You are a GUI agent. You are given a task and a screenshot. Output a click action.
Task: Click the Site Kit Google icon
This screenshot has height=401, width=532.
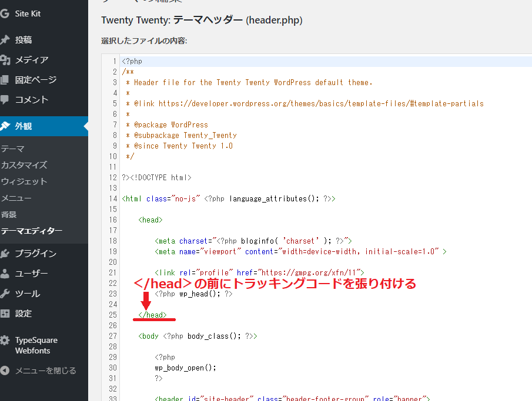[5, 14]
